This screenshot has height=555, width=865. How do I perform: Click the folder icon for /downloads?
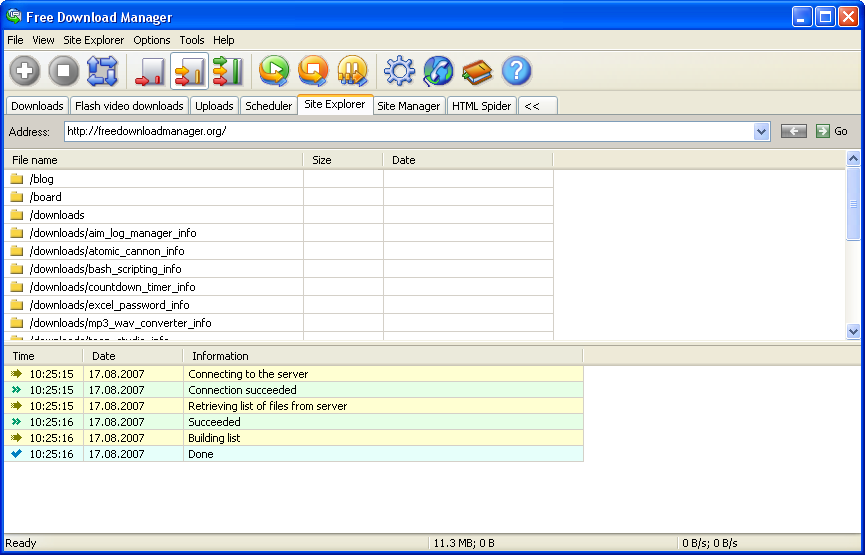tap(17, 215)
